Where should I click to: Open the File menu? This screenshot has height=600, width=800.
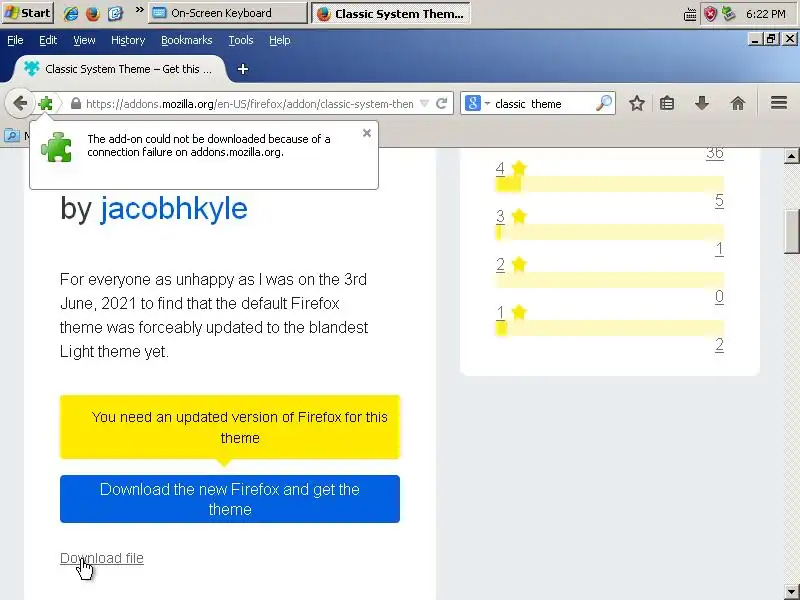pos(15,40)
